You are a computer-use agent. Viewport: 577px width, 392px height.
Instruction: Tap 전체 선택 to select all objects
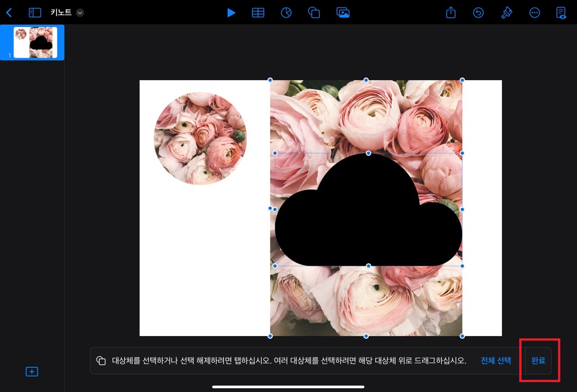click(x=496, y=360)
